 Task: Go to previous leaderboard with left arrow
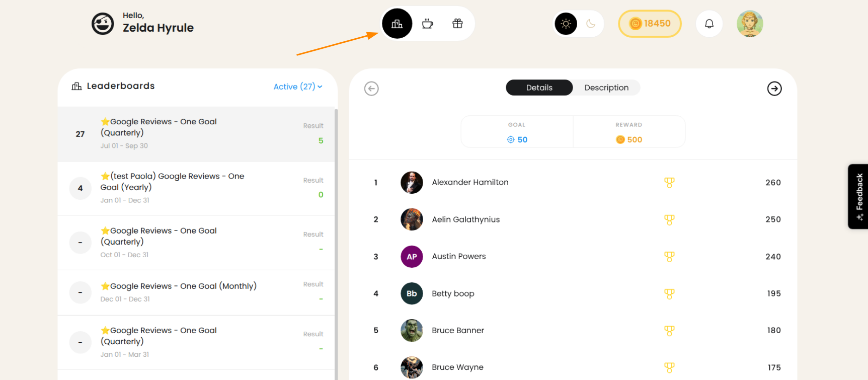click(371, 89)
